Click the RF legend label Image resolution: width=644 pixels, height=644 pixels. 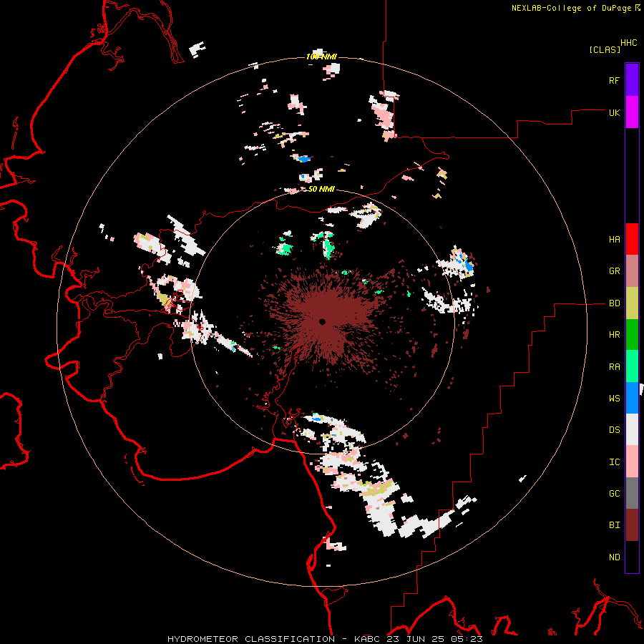(614, 80)
